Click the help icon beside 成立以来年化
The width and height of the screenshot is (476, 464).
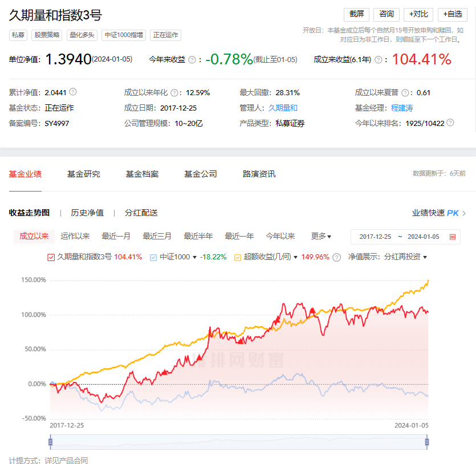click(174, 93)
